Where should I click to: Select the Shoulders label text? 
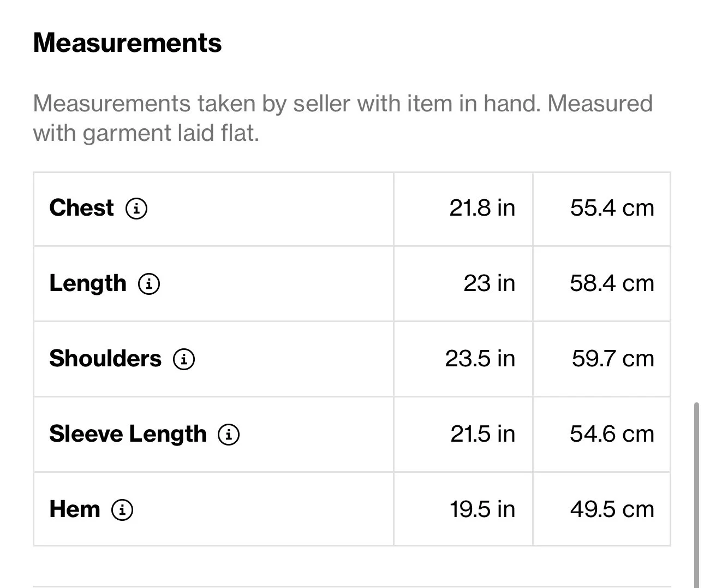(x=105, y=359)
